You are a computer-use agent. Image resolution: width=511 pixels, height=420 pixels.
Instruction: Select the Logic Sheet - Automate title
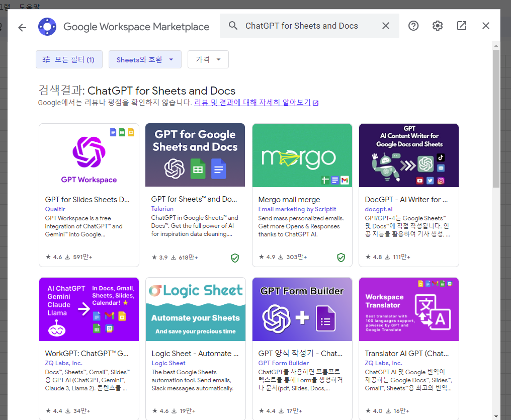coord(195,354)
